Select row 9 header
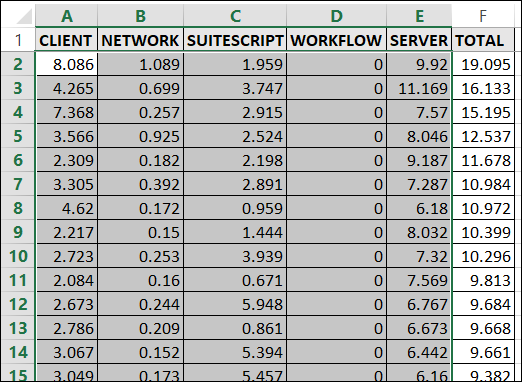 coord(18,232)
